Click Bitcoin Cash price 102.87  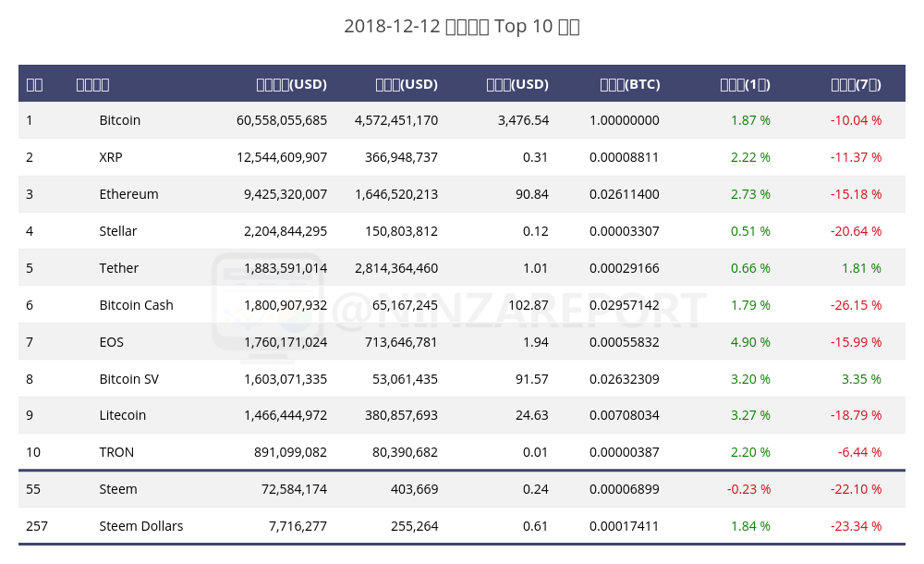(528, 305)
